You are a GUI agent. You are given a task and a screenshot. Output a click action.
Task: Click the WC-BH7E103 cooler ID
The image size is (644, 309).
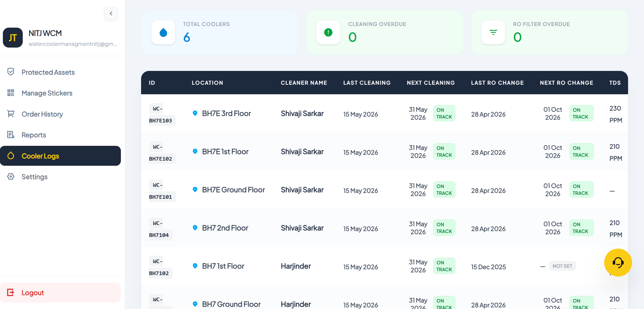(x=162, y=114)
